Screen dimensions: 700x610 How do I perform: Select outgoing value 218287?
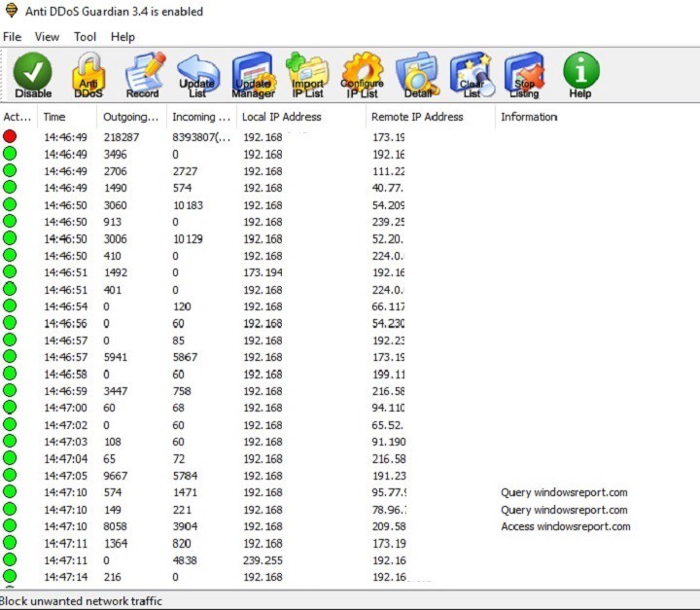(122, 137)
